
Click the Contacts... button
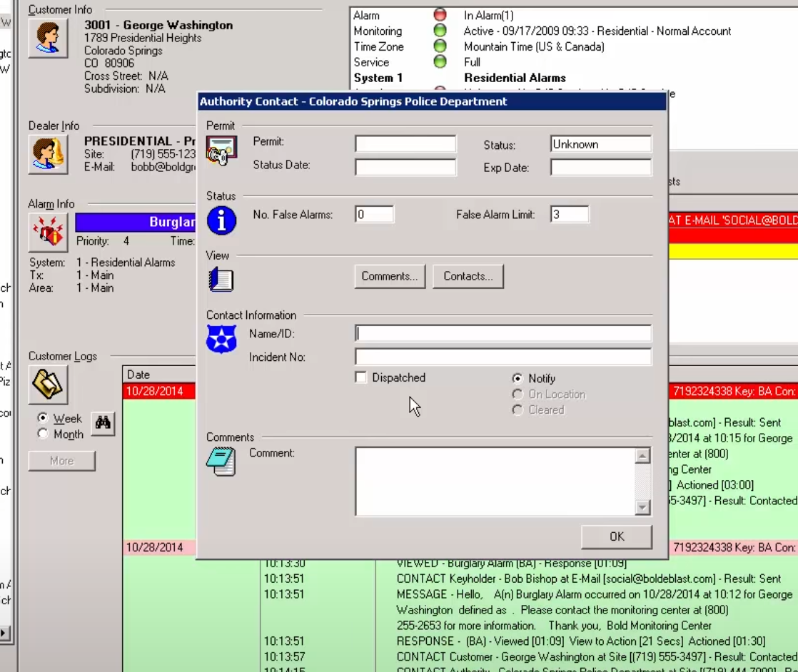point(468,277)
